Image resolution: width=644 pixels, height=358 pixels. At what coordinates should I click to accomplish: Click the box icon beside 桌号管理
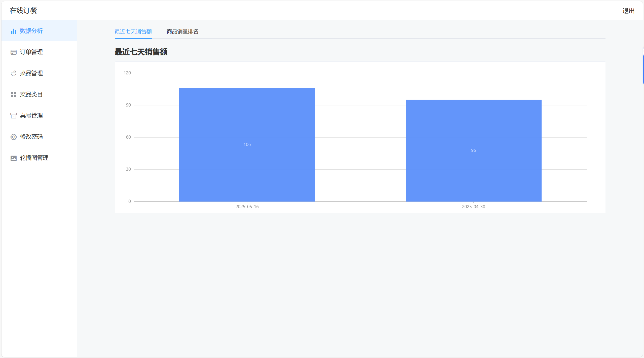14,116
